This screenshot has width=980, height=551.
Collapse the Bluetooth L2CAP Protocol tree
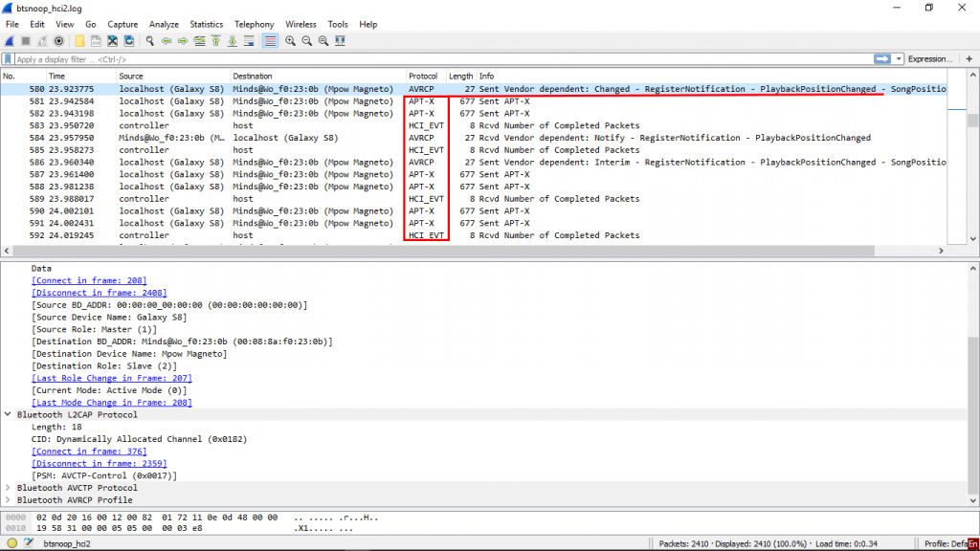point(9,415)
